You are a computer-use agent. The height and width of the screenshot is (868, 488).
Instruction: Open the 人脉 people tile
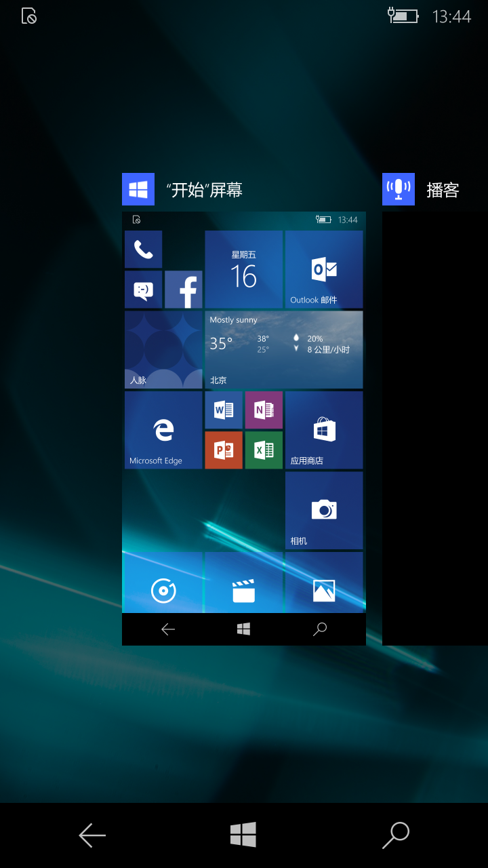coord(163,350)
